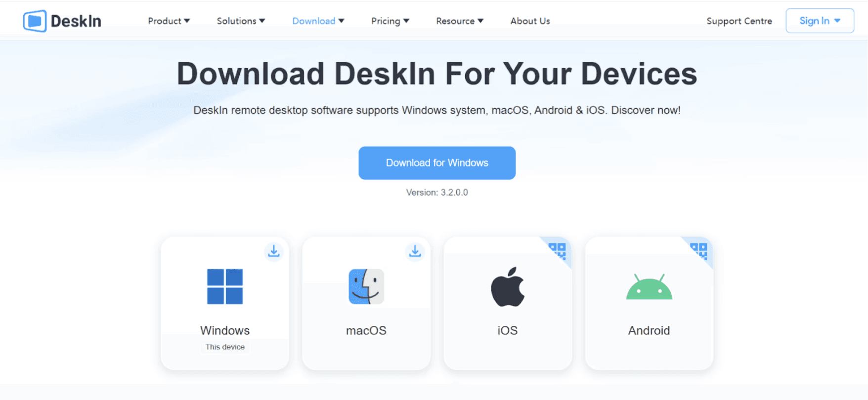Click the Download for Windows button
Viewport: 868px width, 400px height.
pyautogui.click(x=437, y=163)
